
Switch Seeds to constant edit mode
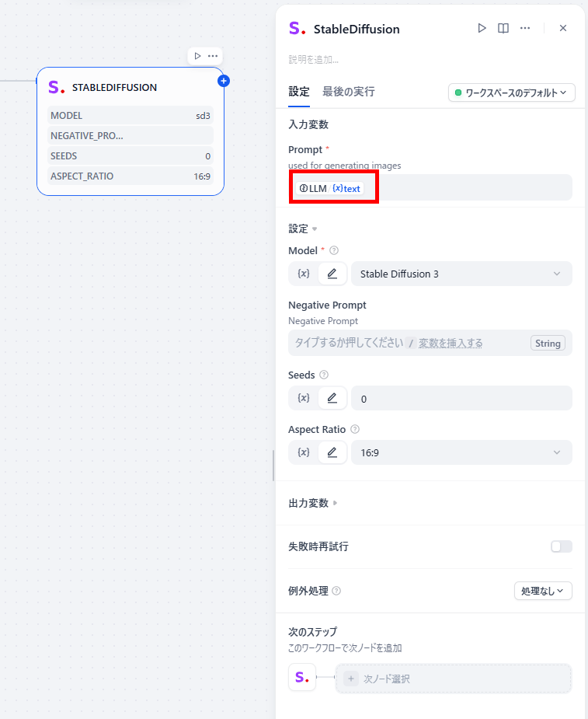point(332,398)
